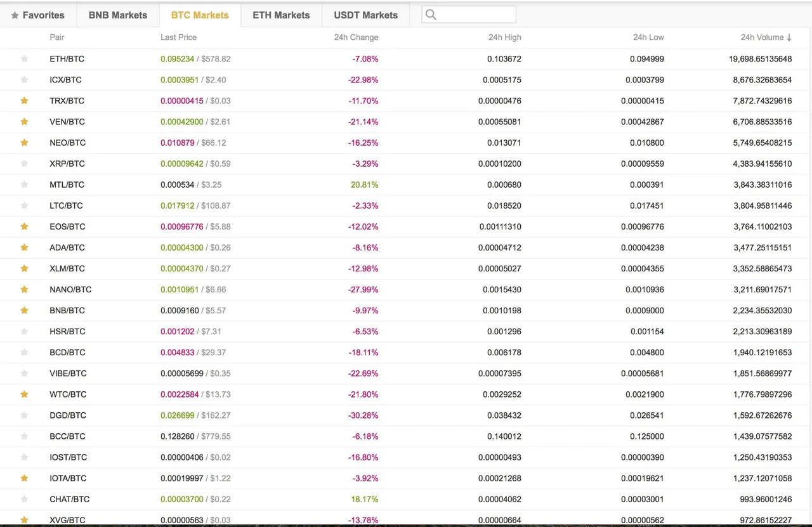Select the EOS/BTC pair name

click(x=67, y=226)
